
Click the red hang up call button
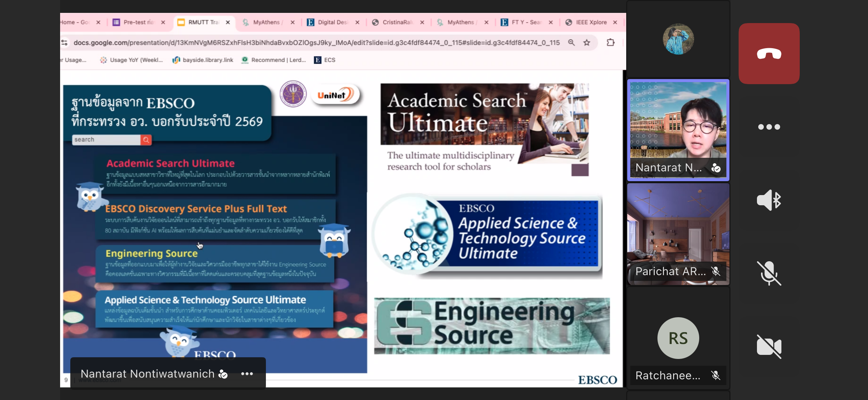769,54
